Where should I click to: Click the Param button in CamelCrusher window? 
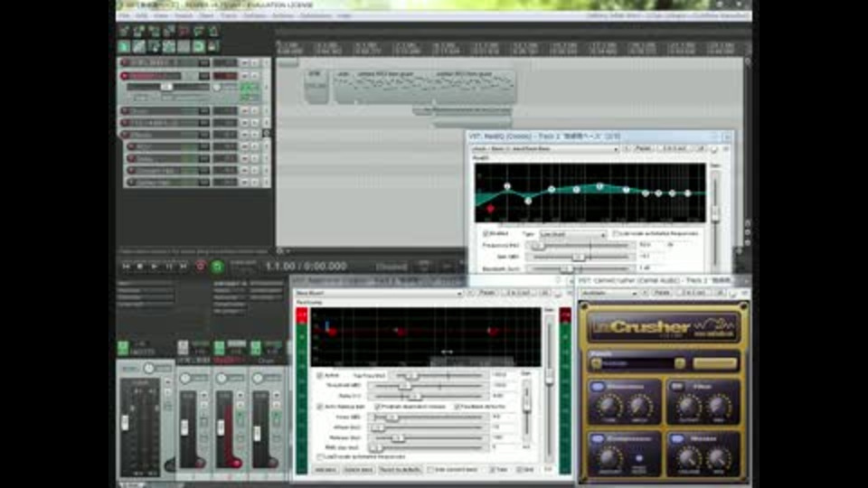[x=662, y=293]
